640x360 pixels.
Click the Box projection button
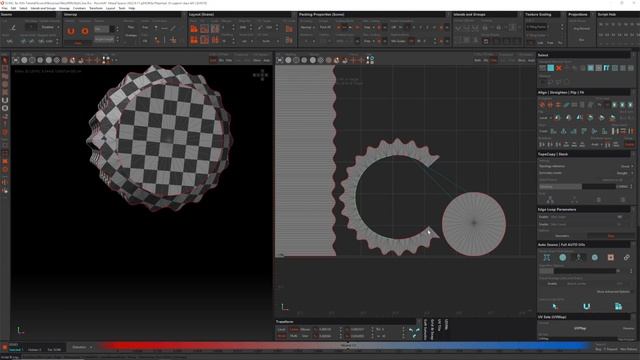(581, 40)
